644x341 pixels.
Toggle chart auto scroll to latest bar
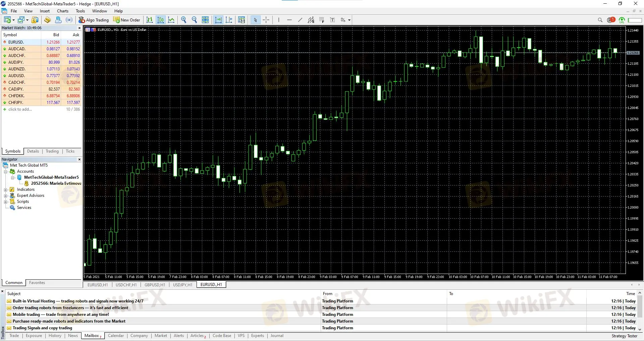(x=218, y=20)
